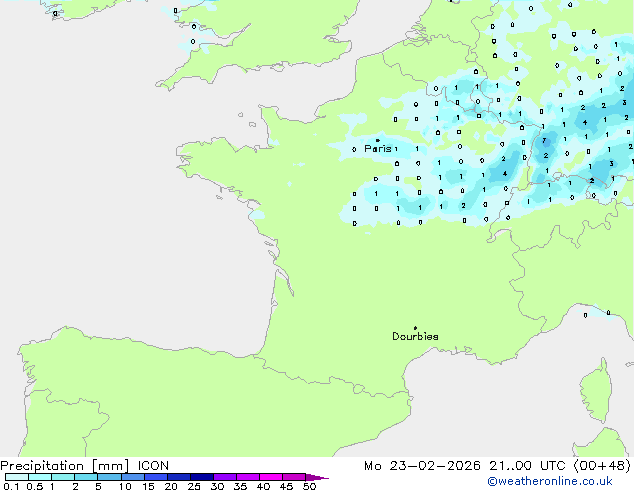Click the Paris city label
The image size is (634, 490).
[378, 149]
